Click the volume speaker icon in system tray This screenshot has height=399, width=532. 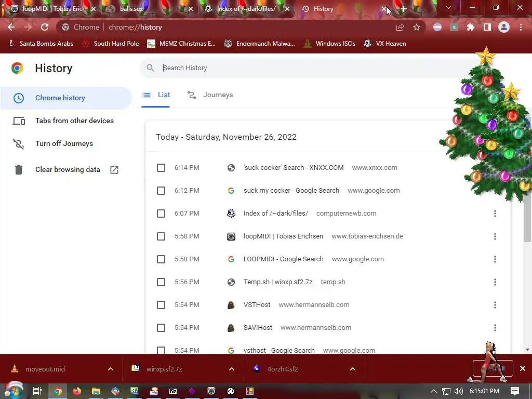(x=459, y=391)
